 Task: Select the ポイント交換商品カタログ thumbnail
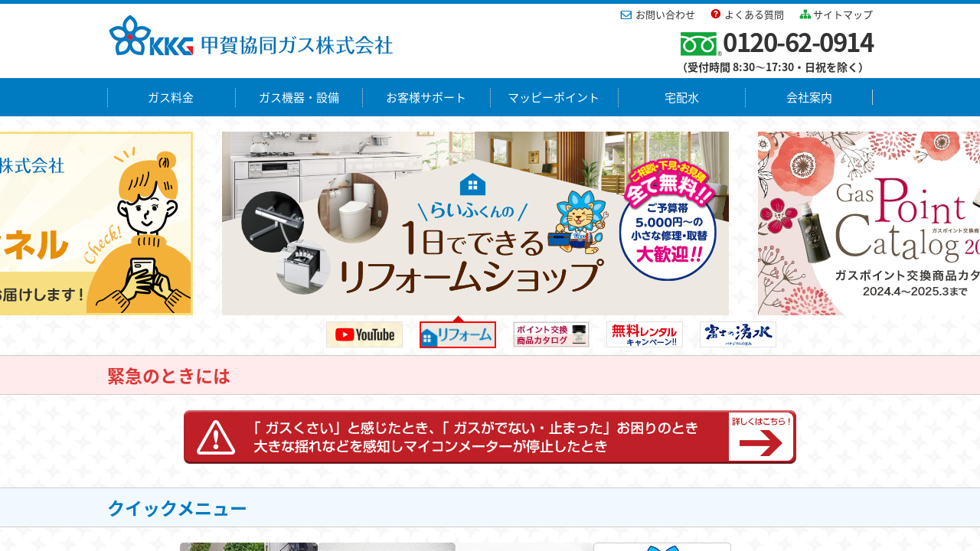pyautogui.click(x=551, y=334)
